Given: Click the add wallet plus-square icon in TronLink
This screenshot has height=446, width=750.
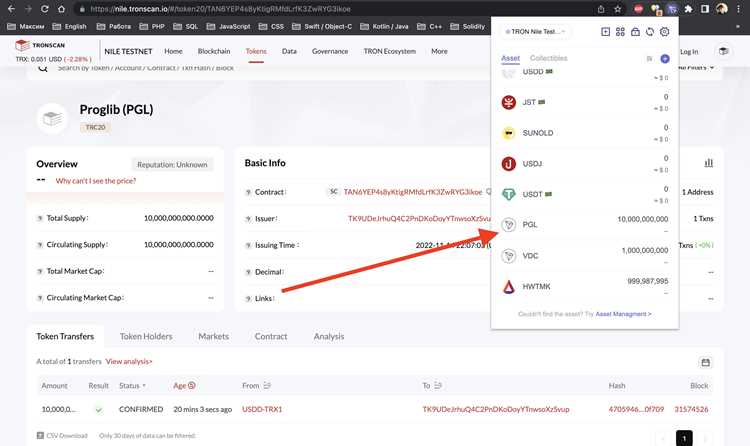Looking at the screenshot, I should (605, 32).
